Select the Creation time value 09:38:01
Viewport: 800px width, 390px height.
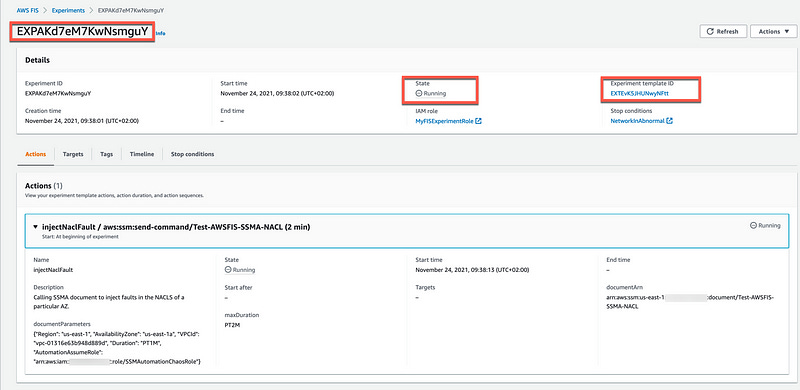(x=82, y=121)
